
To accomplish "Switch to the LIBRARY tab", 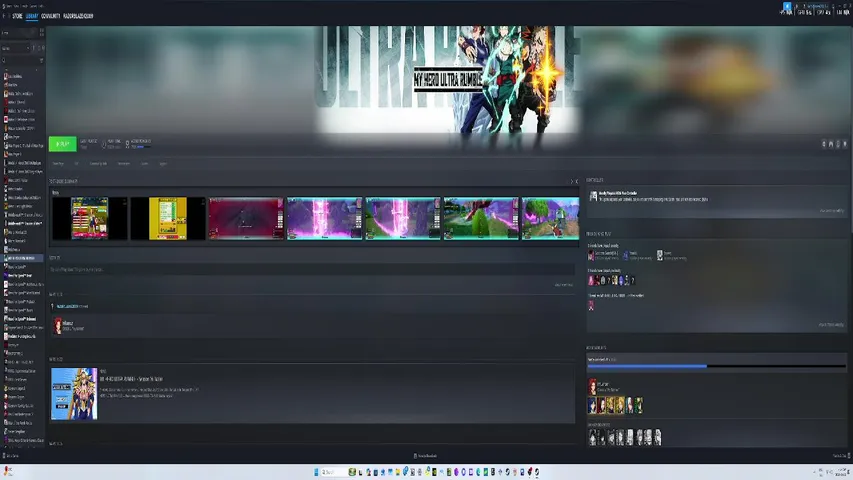I will 32,16.
